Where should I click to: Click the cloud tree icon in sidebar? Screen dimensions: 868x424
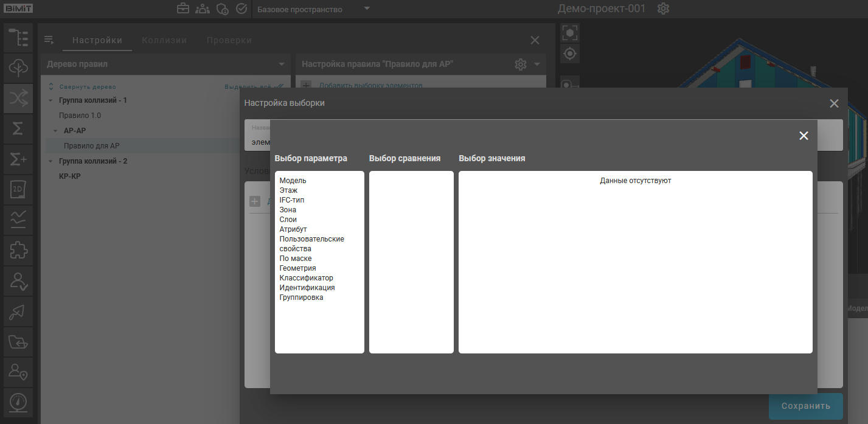tap(18, 68)
